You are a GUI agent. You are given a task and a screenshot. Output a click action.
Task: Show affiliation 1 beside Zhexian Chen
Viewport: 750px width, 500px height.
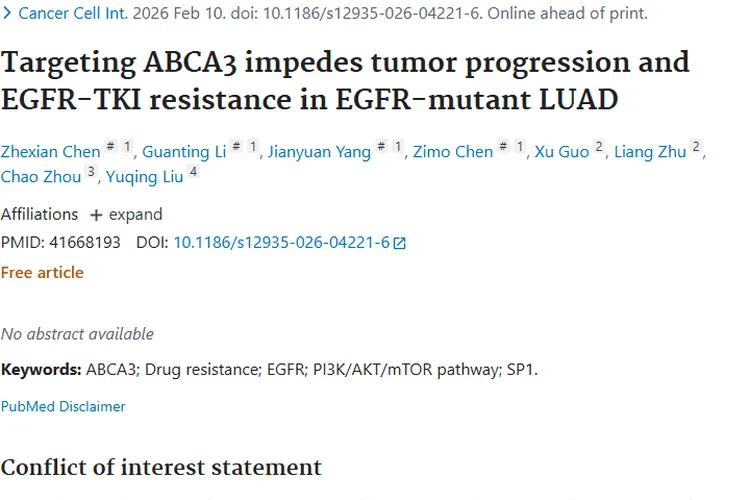(127, 147)
